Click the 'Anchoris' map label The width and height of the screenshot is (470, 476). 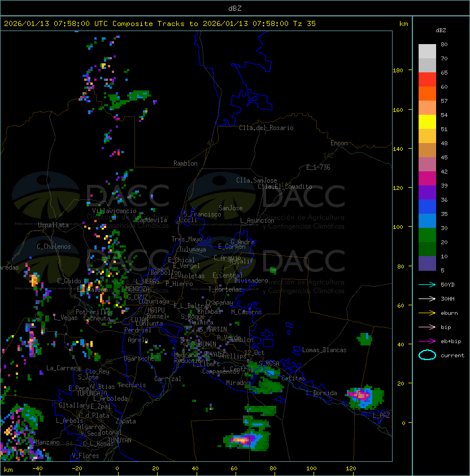(132, 385)
